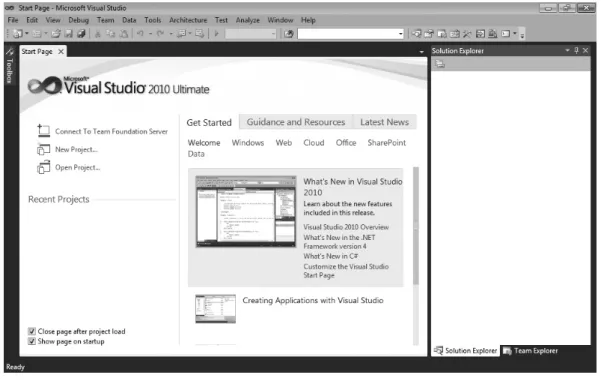Click Customize the Visual Studio Start Page link

[346, 271]
